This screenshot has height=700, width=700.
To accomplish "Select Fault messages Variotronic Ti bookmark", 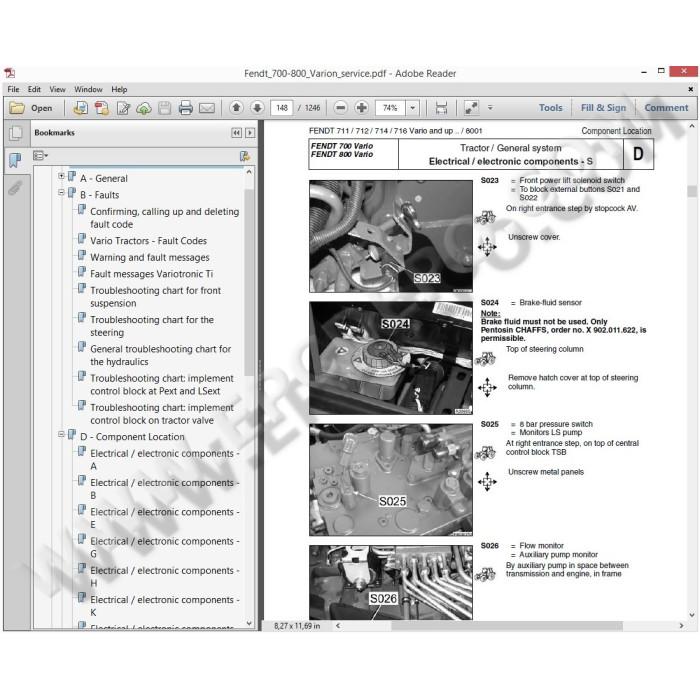I will click(x=151, y=274).
